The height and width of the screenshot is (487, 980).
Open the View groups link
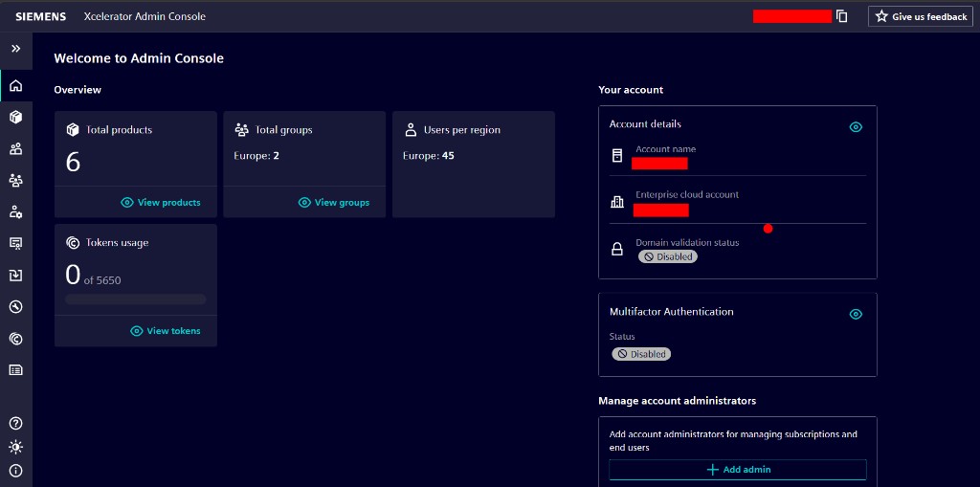click(x=334, y=203)
